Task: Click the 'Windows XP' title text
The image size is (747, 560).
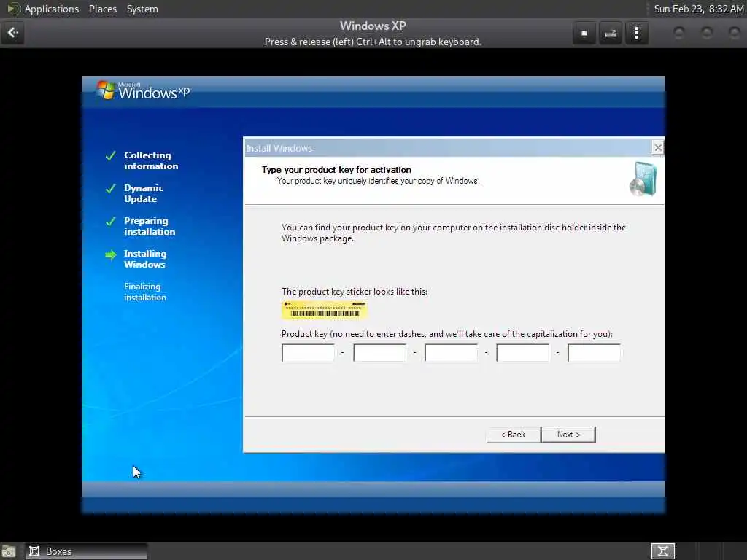Action: 373,26
